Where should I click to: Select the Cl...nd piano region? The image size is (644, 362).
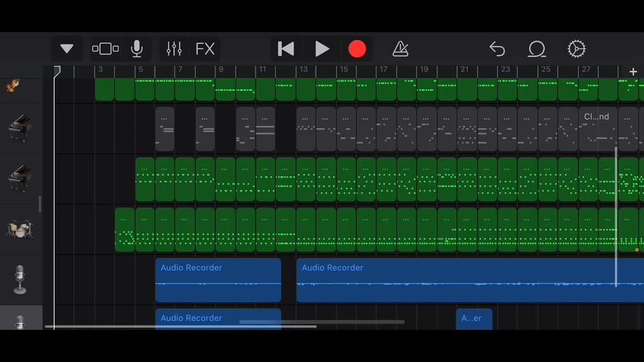[598, 129]
